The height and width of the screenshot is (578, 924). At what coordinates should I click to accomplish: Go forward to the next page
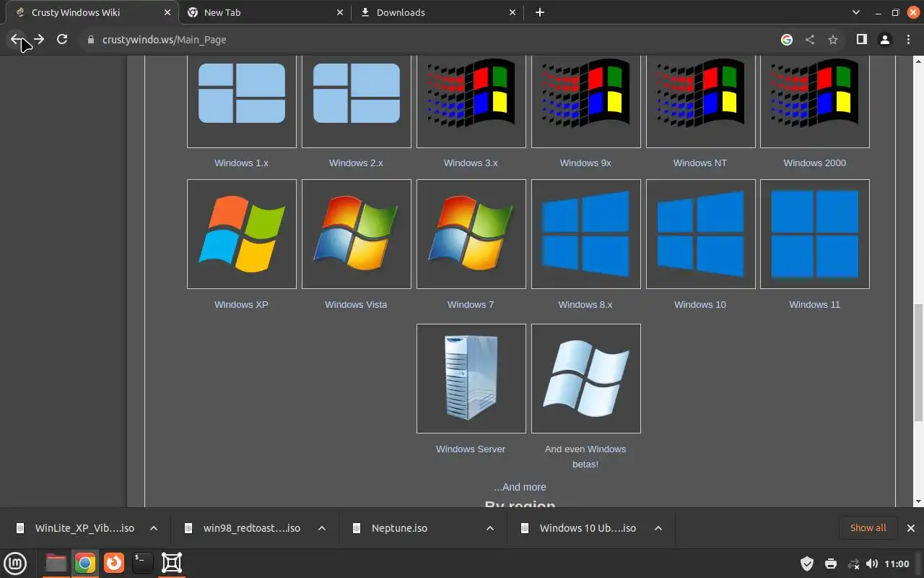39,40
